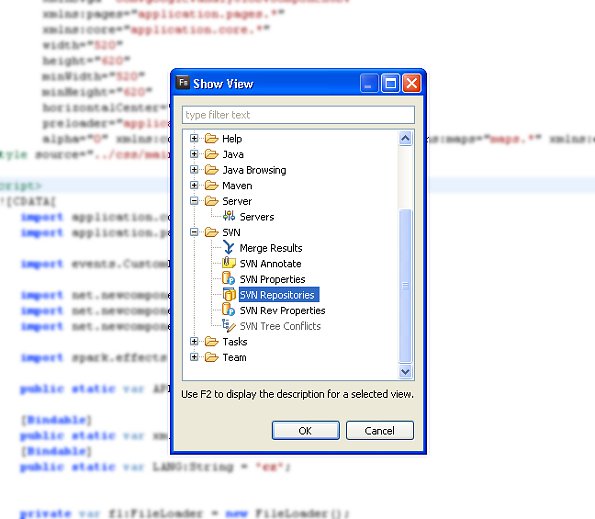Click the SVN Properties icon

(228, 279)
